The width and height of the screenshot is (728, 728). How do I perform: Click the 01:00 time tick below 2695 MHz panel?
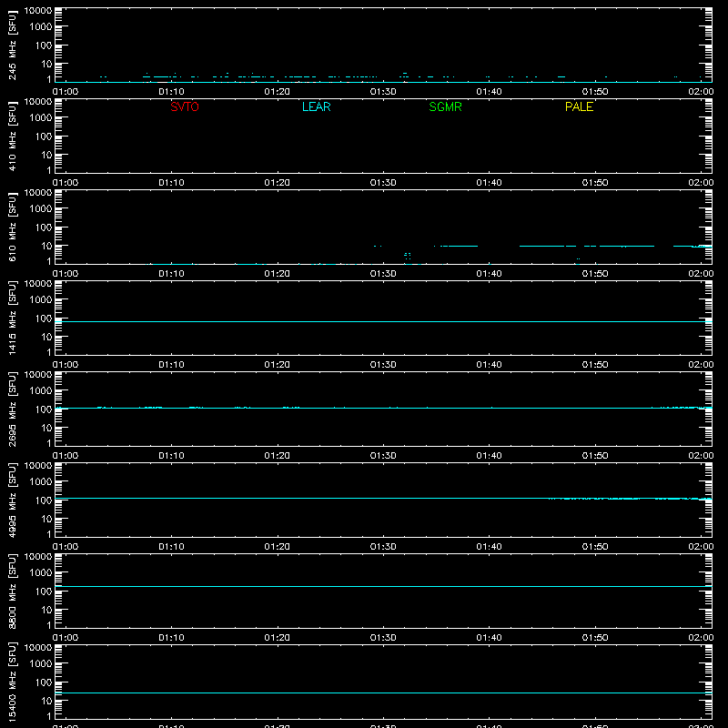coord(66,456)
